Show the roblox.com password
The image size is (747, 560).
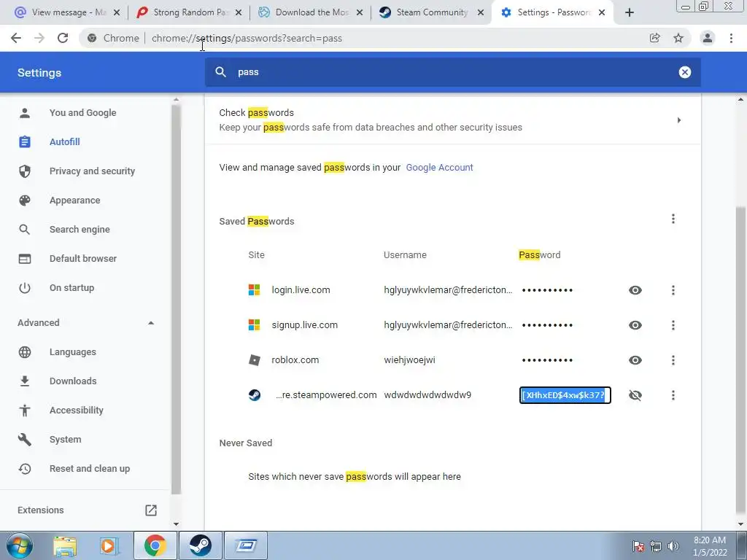tap(635, 360)
